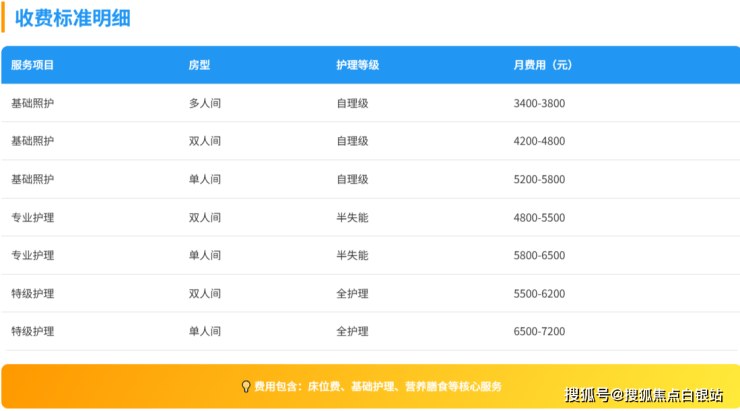740x411 pixels.
Task: Click the 多人间 room type cell
Action: pos(205,103)
